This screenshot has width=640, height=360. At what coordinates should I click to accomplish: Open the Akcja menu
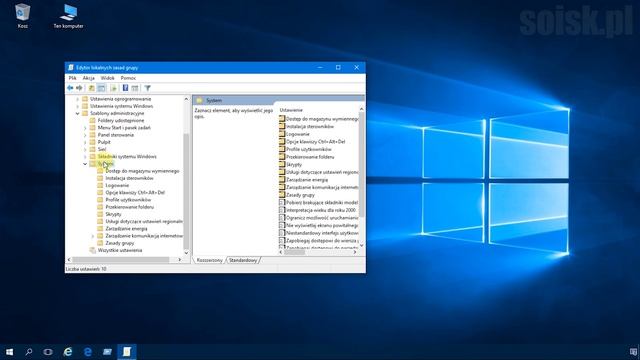point(89,78)
